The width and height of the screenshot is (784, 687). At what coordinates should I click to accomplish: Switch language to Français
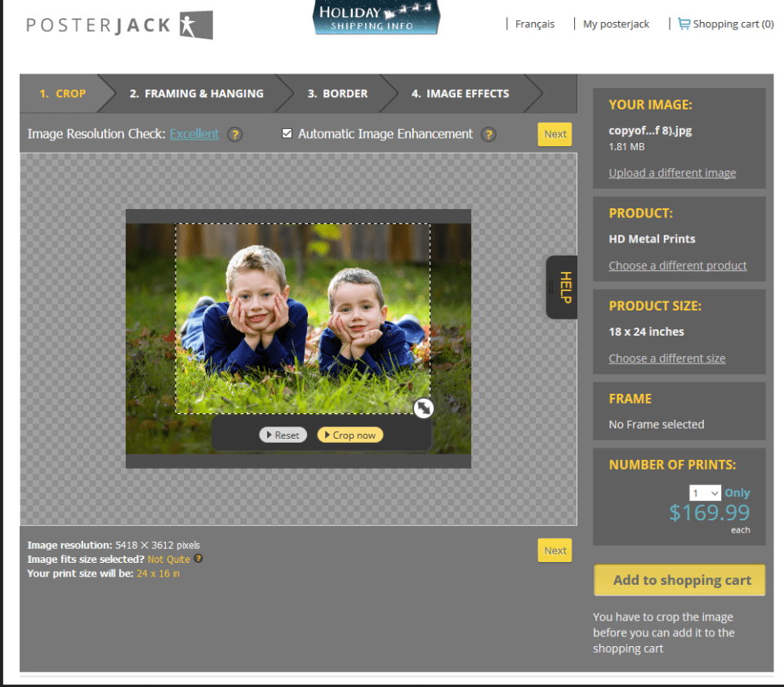coord(534,24)
